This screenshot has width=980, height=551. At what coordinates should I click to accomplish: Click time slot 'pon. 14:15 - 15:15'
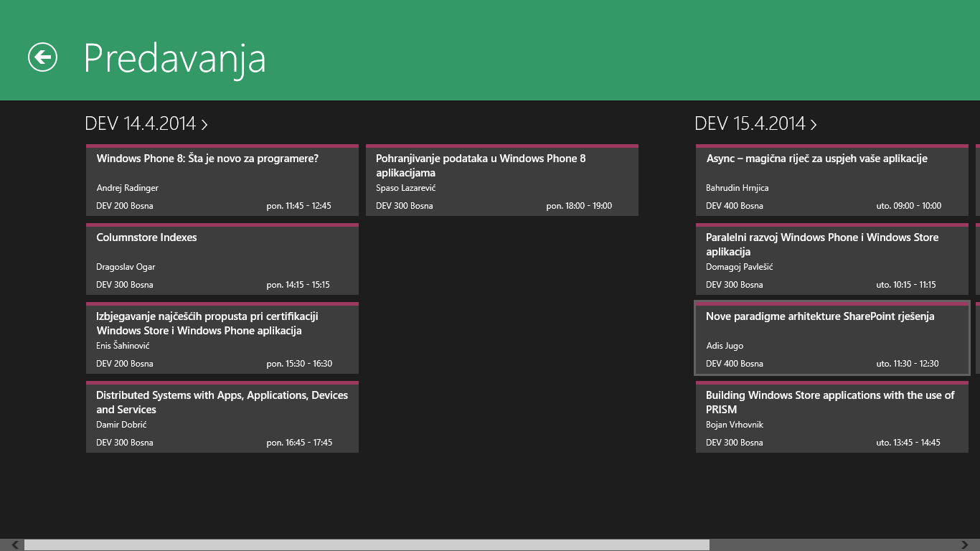(x=298, y=285)
